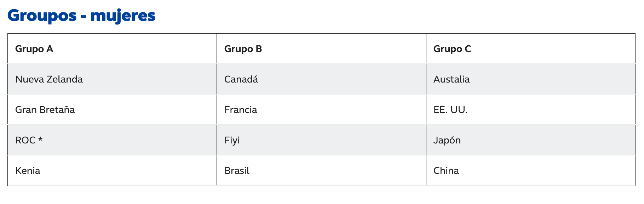The image size is (644, 204).
Task: Select the China entry
Action: click(446, 171)
